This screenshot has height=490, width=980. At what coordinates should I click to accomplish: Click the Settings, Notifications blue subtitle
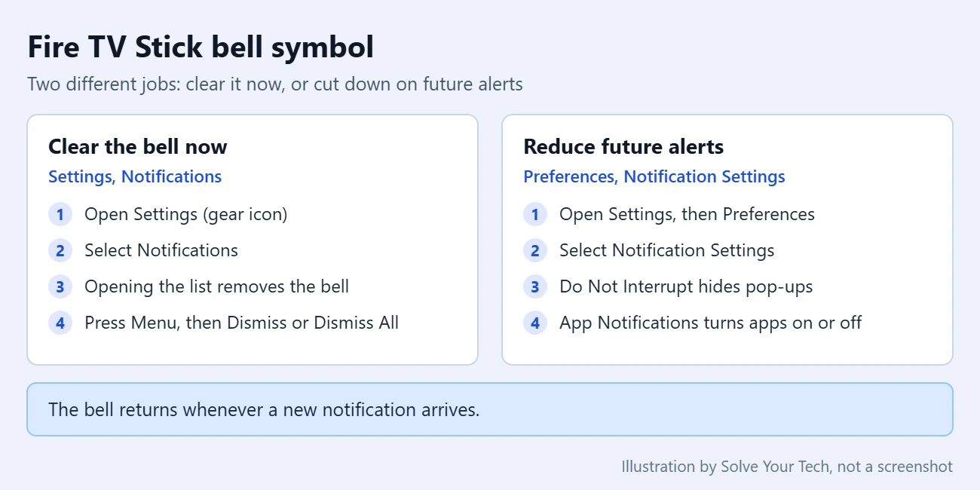tap(135, 176)
